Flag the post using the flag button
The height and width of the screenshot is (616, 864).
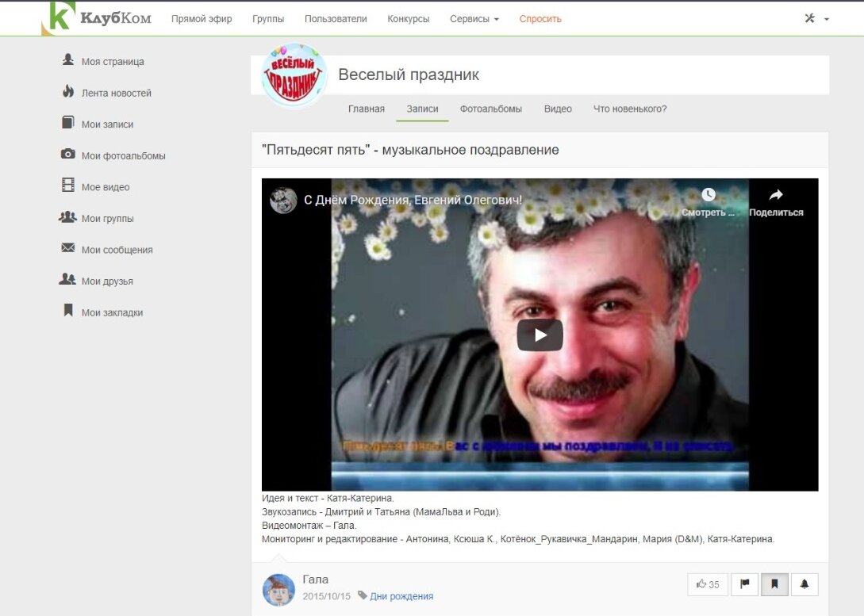pyautogui.click(x=744, y=583)
